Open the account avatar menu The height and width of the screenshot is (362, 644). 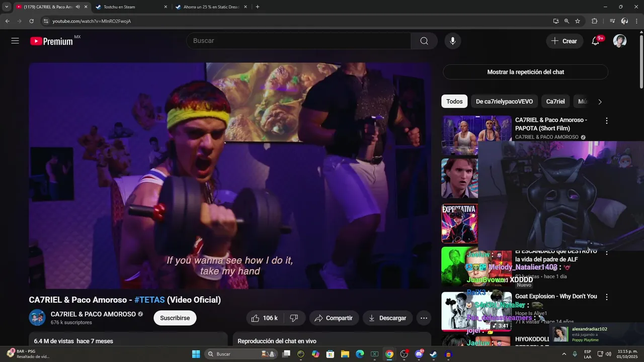(x=620, y=41)
